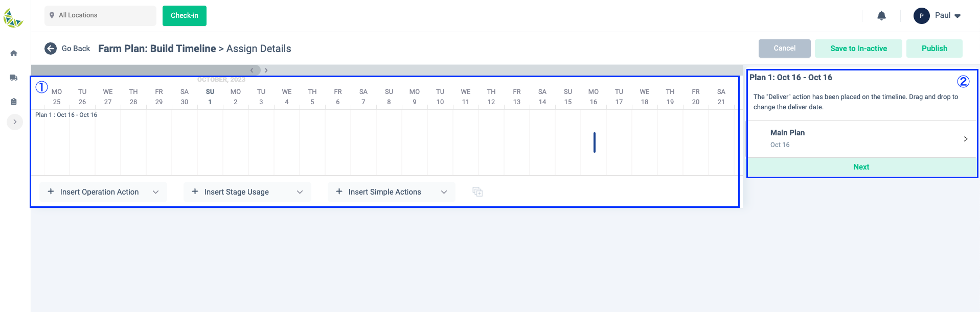Click the app logo icon
The width and height of the screenshot is (980, 312).
click(13, 18)
